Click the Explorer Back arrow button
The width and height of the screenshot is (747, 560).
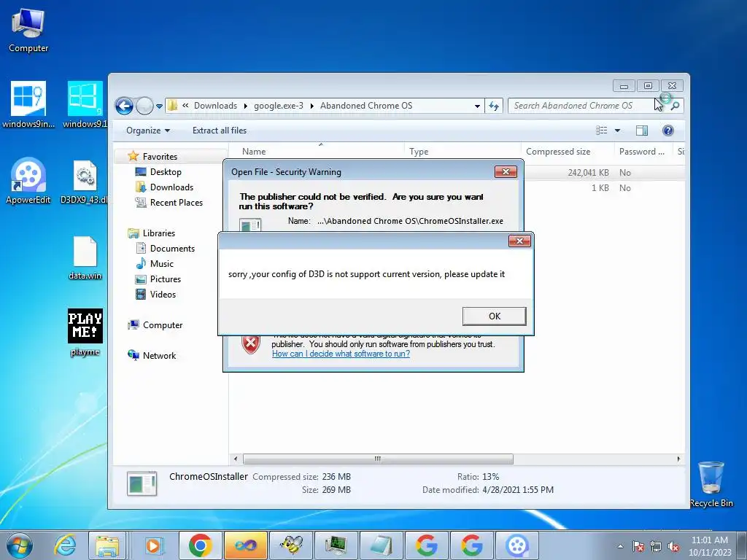(x=124, y=106)
